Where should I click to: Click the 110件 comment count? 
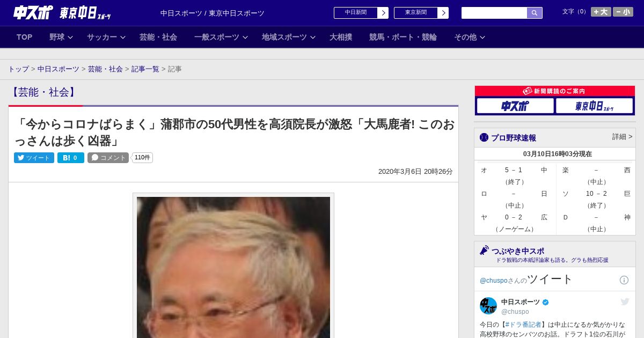point(142,158)
